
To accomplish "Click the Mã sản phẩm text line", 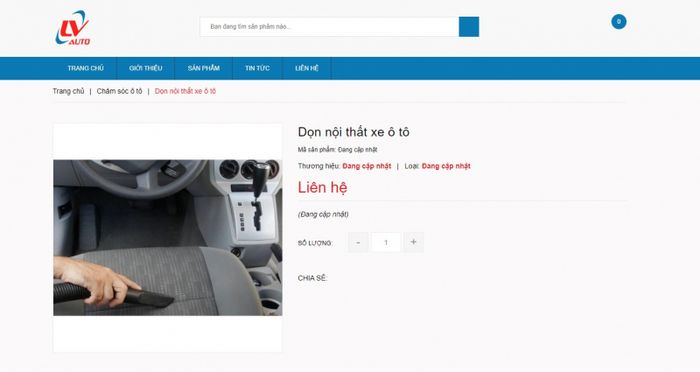I will pyautogui.click(x=338, y=150).
